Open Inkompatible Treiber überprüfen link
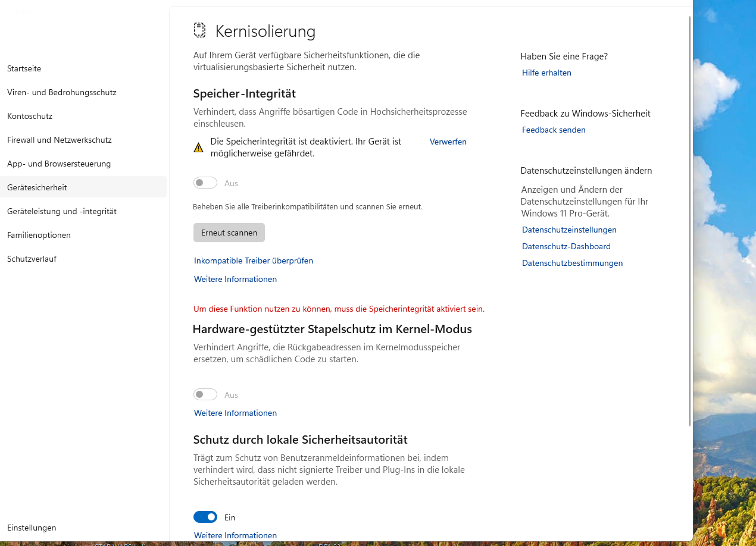Screen dimensions: 756x546 [x=254, y=261]
